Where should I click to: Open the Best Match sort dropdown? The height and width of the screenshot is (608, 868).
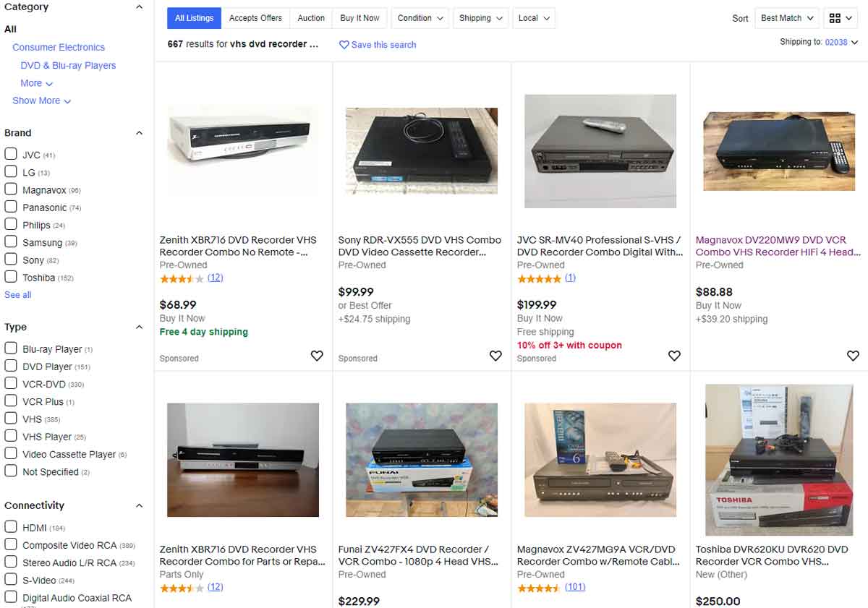[x=787, y=18]
